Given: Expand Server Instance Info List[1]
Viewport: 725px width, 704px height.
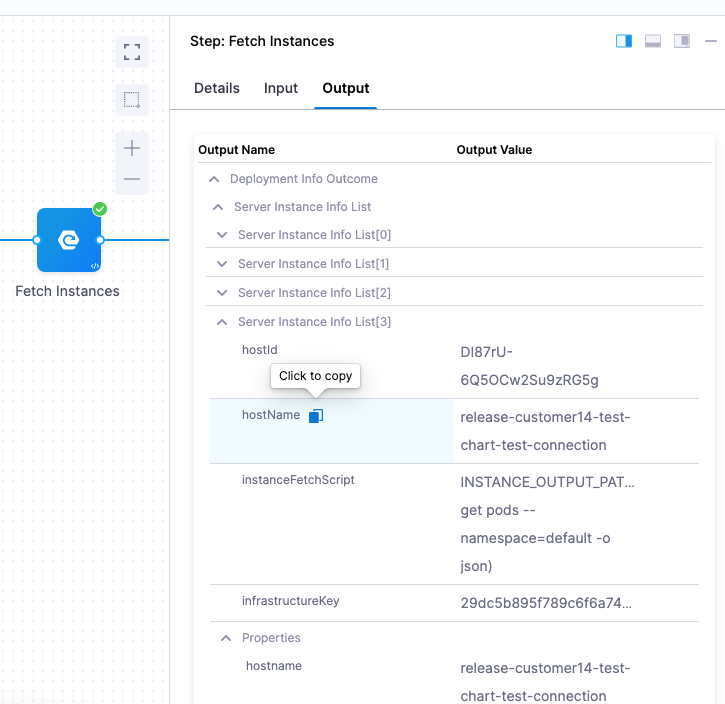Looking at the screenshot, I should (x=222, y=264).
